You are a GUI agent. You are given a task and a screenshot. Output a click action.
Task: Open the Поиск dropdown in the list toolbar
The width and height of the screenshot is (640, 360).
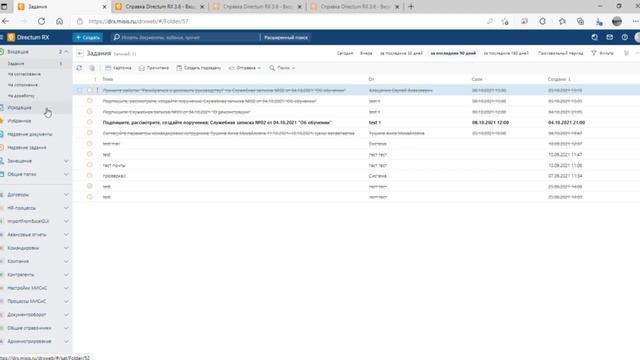pyautogui.click(x=282, y=68)
